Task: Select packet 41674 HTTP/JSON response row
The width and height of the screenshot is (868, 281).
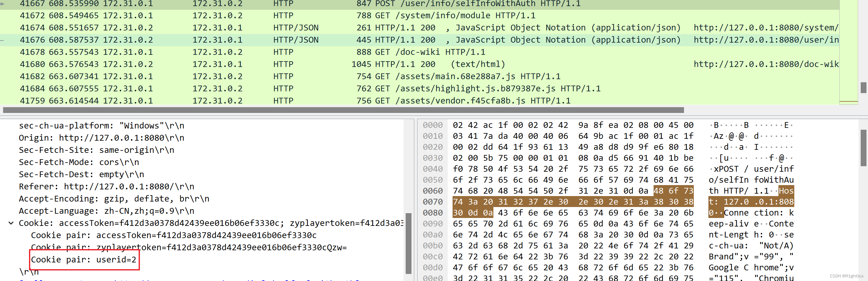Action: [x=419, y=28]
